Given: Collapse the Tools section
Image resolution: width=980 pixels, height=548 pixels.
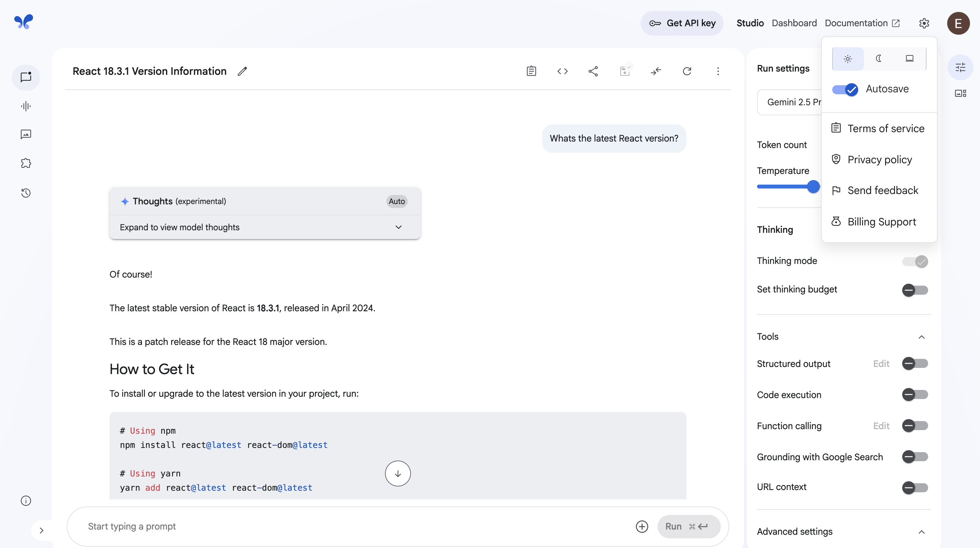Looking at the screenshot, I should 921,337.
